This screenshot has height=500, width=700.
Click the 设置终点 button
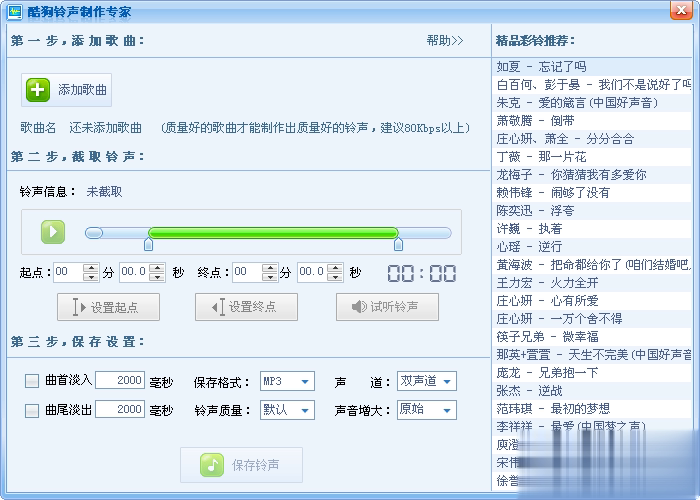pos(246,307)
